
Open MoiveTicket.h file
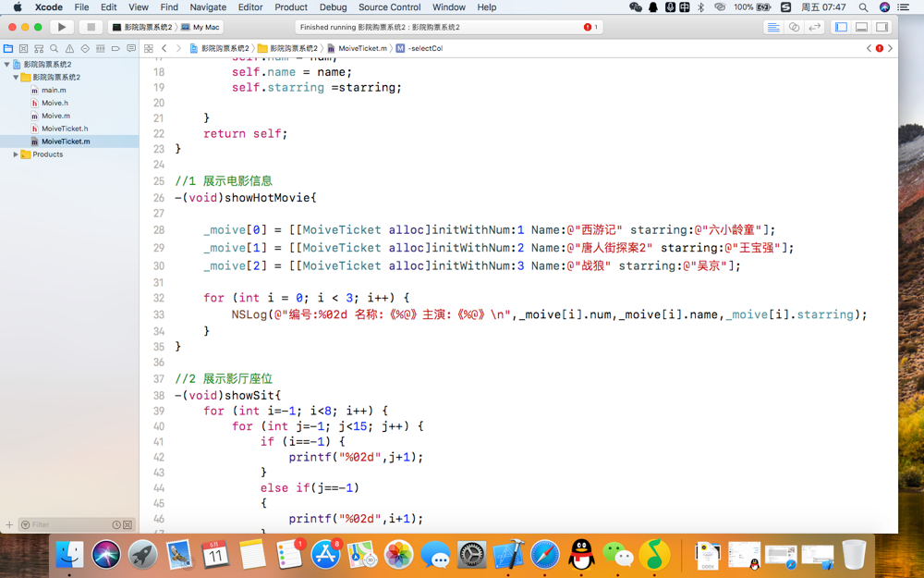65,129
